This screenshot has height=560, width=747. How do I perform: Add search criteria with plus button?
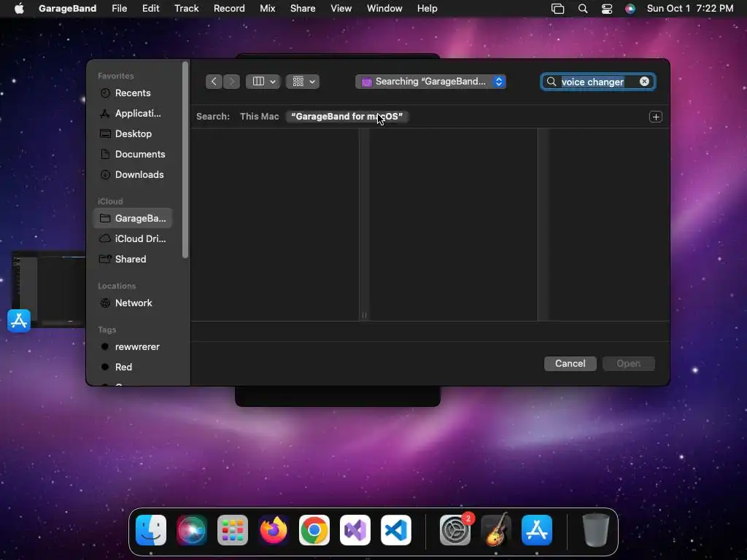tap(656, 117)
